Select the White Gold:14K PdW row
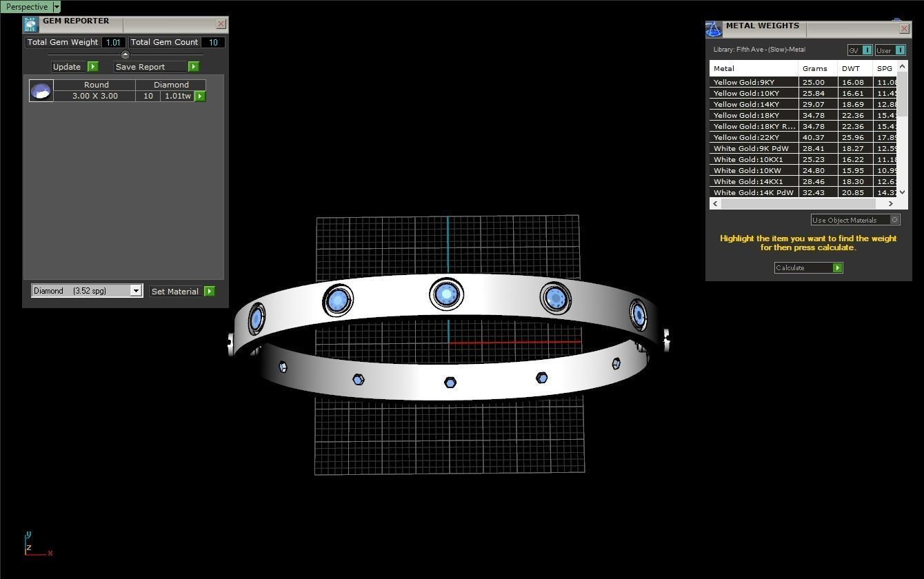This screenshot has height=579, width=924. click(803, 192)
